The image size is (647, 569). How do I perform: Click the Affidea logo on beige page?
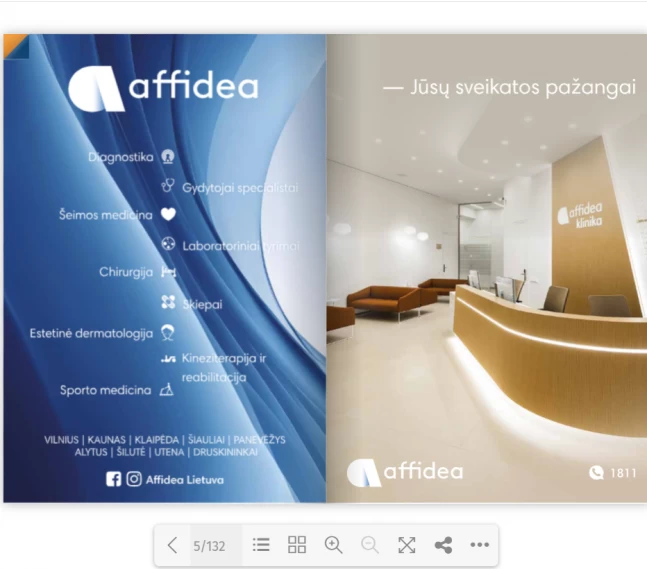click(x=405, y=472)
